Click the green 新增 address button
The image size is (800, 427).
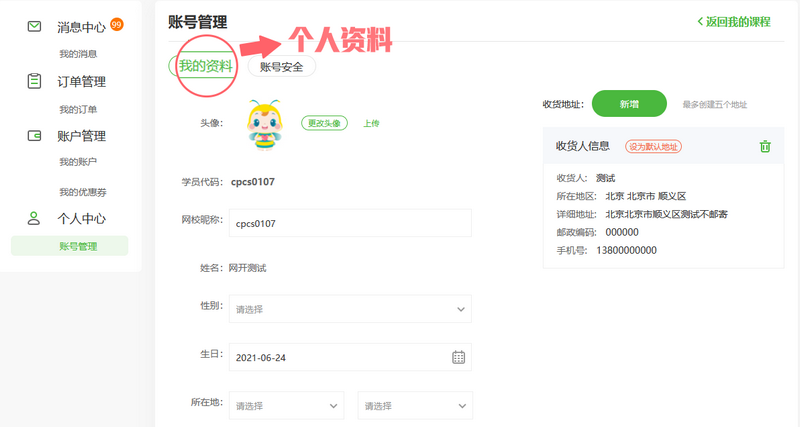tap(629, 104)
